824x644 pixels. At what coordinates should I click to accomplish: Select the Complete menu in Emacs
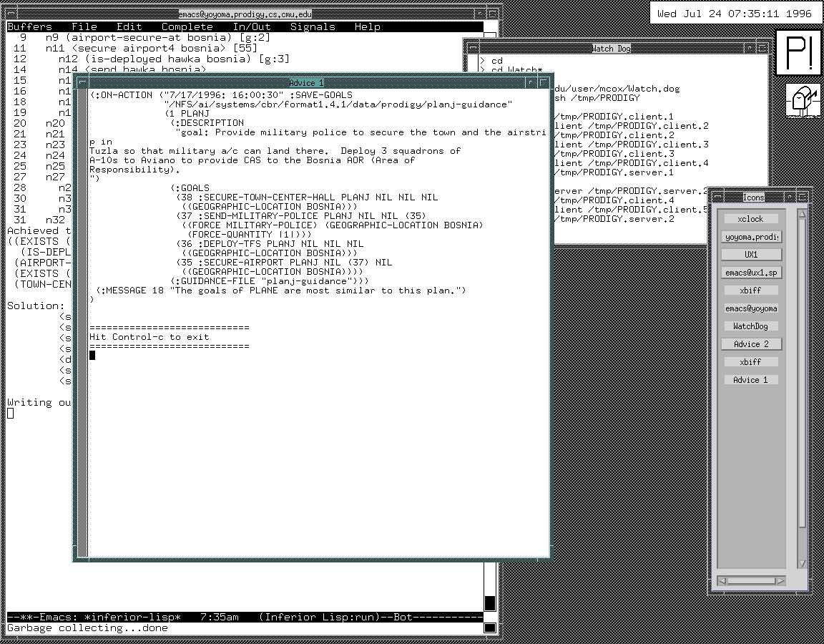click(x=187, y=26)
